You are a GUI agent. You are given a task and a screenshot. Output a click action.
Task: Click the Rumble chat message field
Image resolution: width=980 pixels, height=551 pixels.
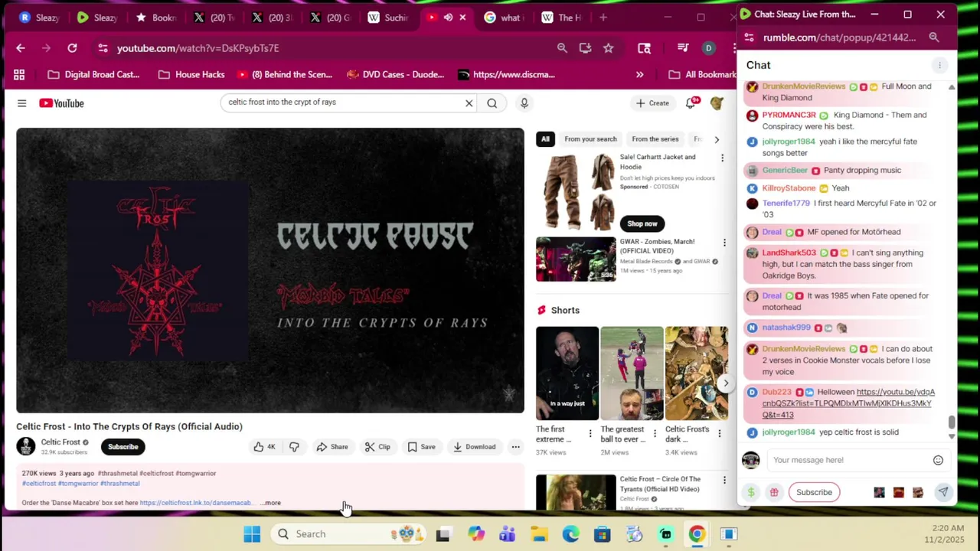[x=848, y=460]
